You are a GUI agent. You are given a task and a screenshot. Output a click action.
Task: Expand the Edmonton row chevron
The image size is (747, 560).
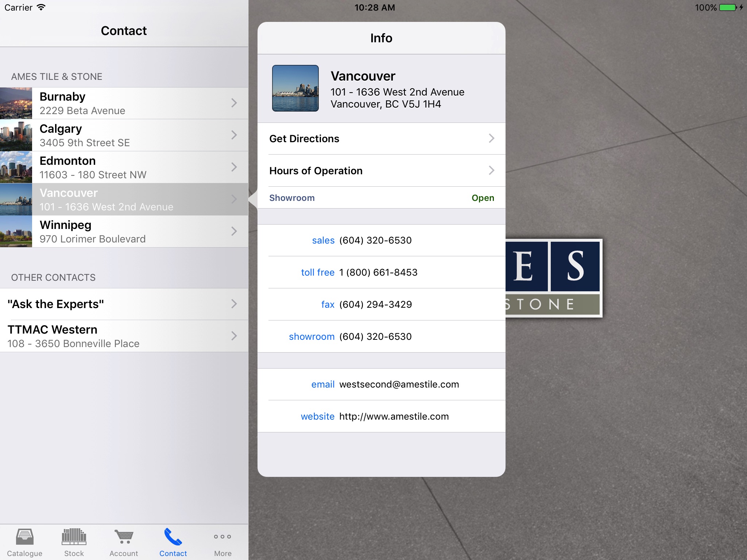click(234, 167)
